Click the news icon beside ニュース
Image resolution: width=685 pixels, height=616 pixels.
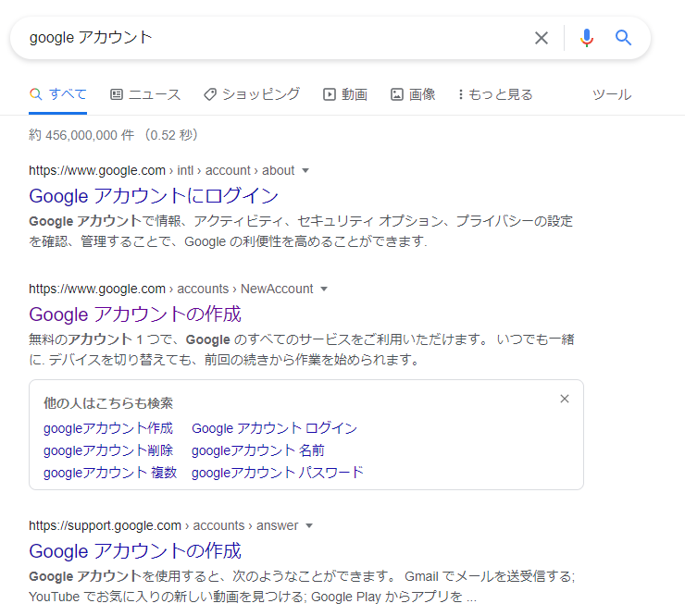tap(117, 94)
